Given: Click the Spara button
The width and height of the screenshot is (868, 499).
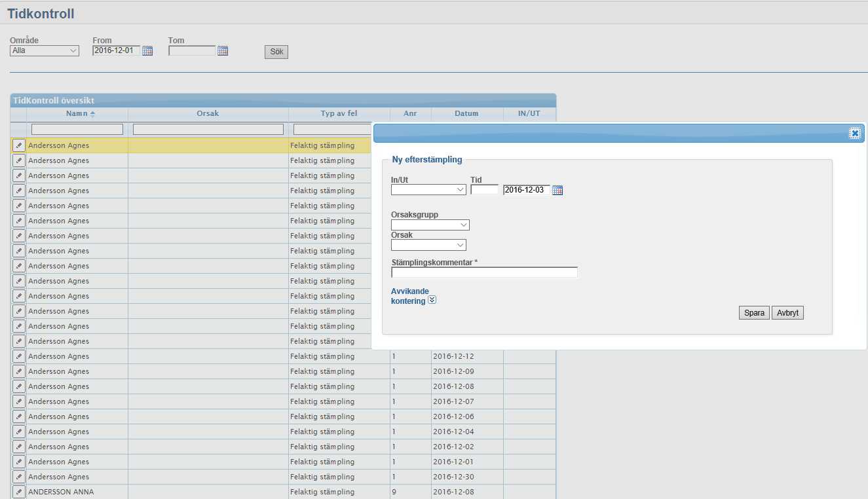Looking at the screenshot, I should [x=754, y=313].
